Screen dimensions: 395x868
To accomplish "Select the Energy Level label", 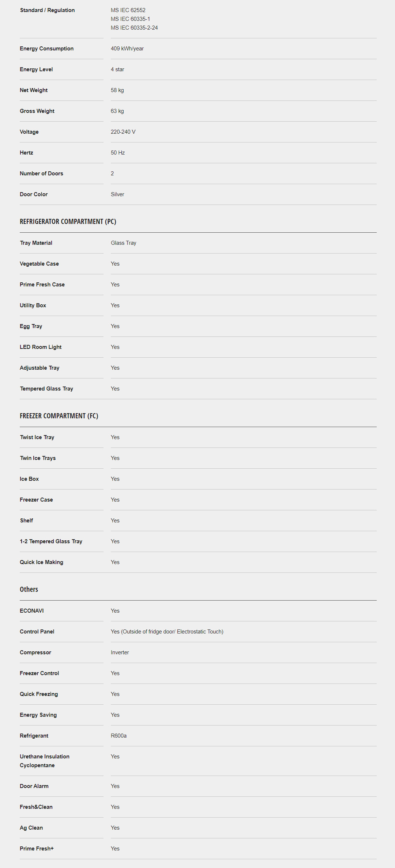I will coord(36,69).
